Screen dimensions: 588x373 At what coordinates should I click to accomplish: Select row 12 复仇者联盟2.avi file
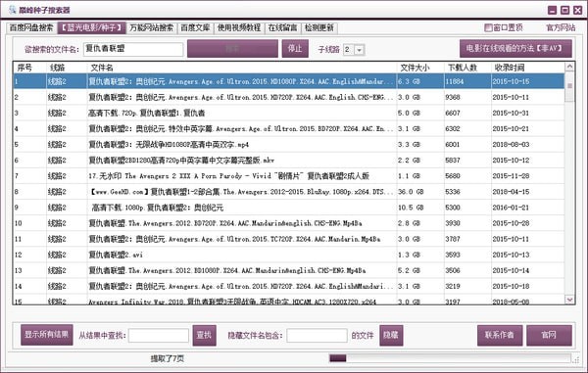coord(116,255)
